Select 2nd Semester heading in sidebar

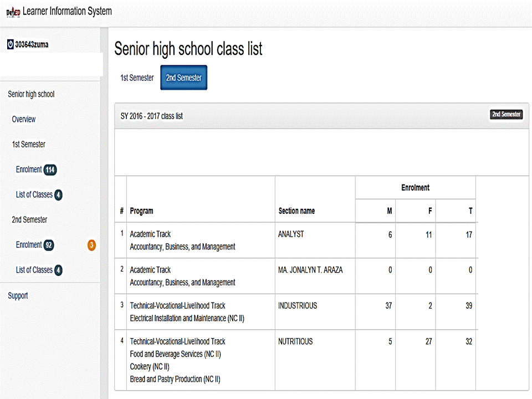pos(29,219)
